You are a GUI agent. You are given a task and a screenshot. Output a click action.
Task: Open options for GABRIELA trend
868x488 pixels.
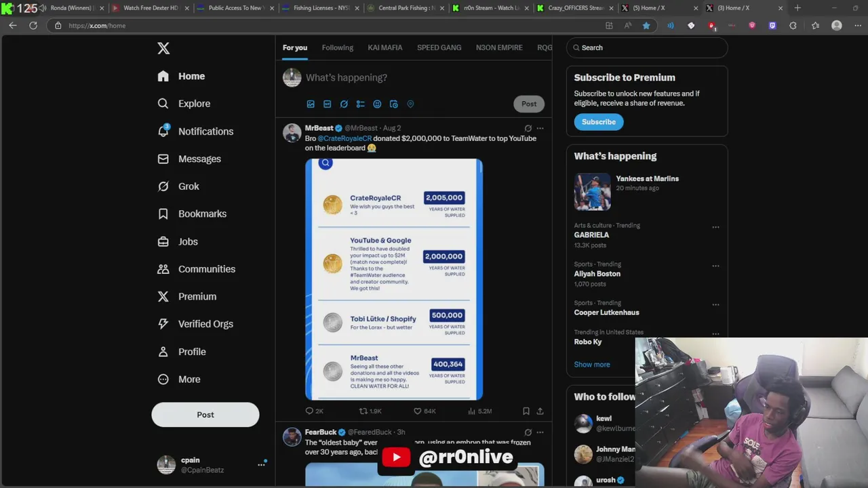coord(715,228)
